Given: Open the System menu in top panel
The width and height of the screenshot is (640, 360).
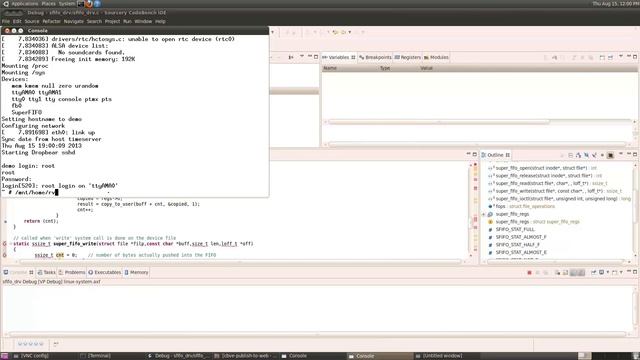Looking at the screenshot, I should coord(67,4).
